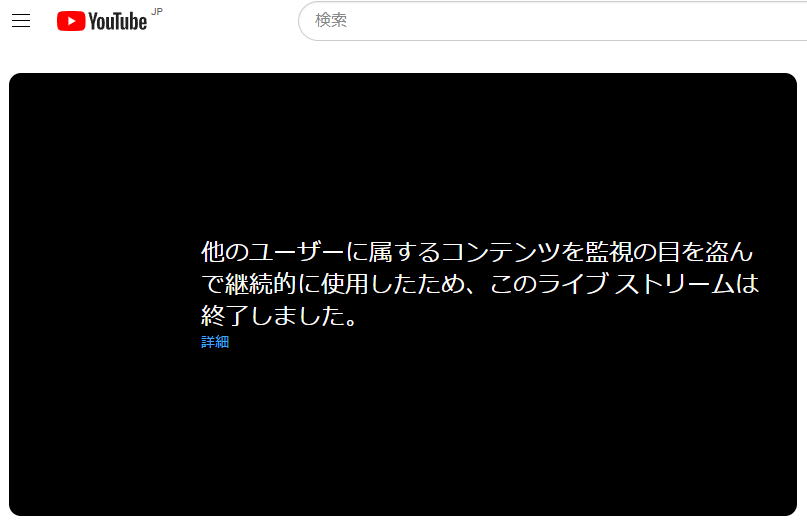
Task: Click the first line of the error message
Action: [477, 252]
